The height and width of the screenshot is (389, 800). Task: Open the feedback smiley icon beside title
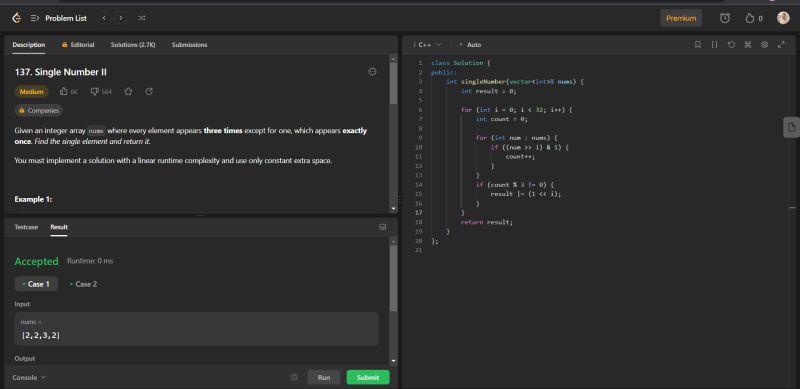click(x=372, y=72)
